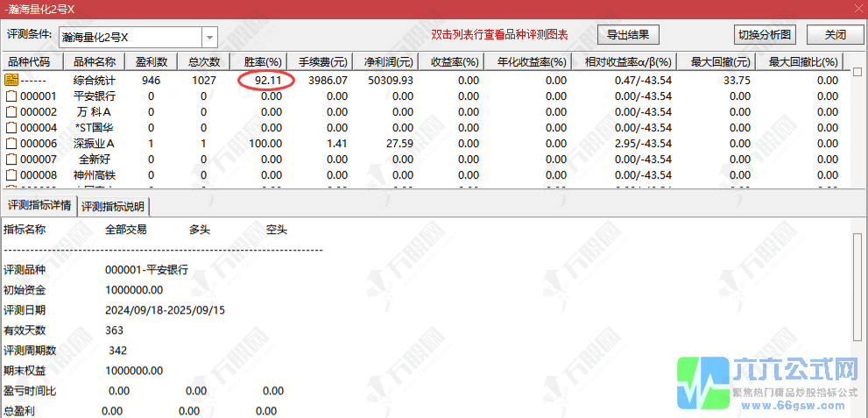Screen dimensions: 868x418
Task: Select the 平安银行 row
Action: click(425, 96)
